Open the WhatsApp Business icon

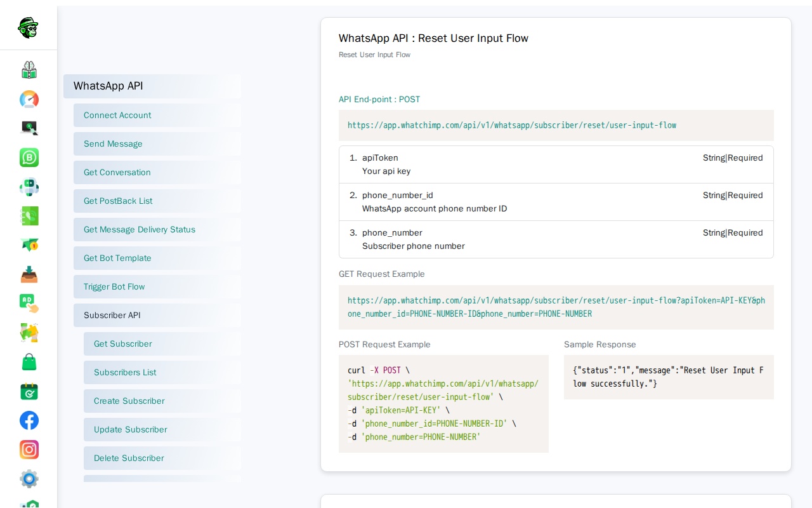pos(29,157)
